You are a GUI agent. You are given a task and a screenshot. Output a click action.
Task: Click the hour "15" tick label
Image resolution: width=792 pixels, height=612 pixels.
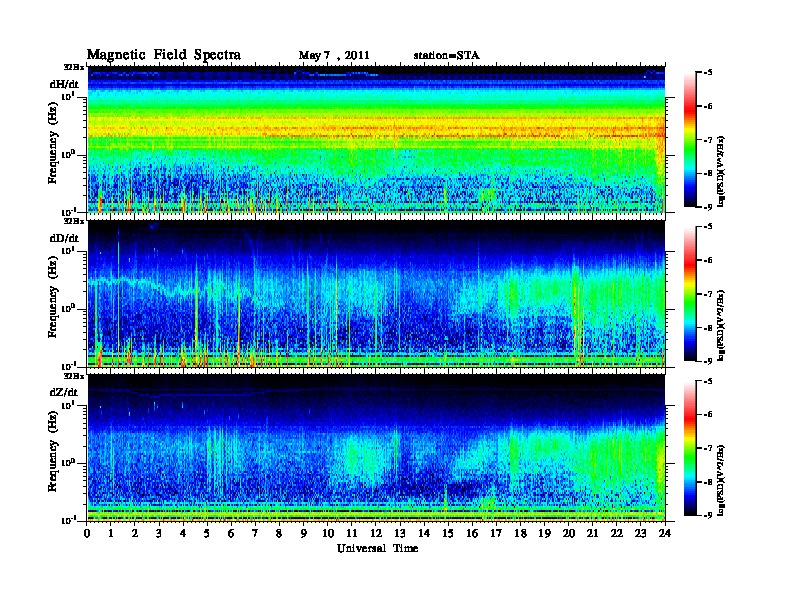pyautogui.click(x=448, y=533)
